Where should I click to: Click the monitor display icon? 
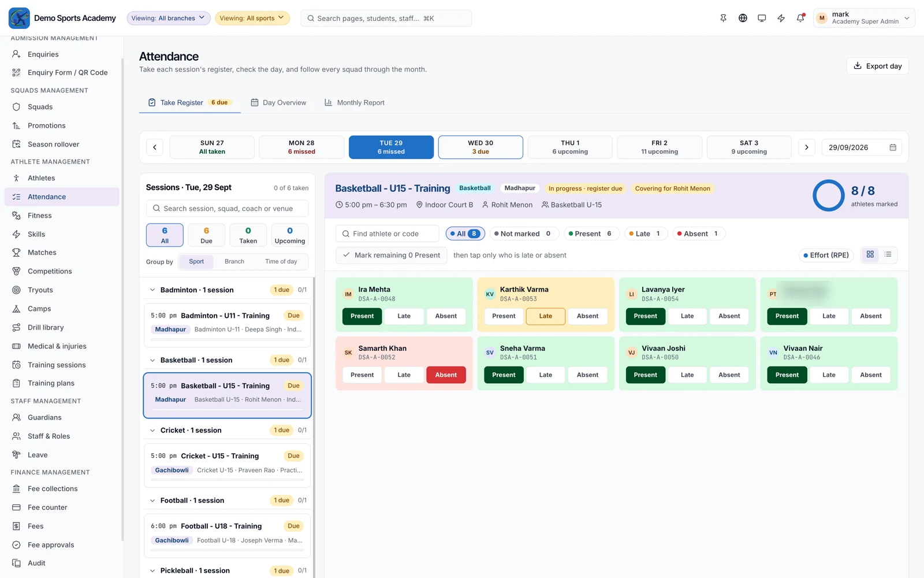tap(762, 18)
